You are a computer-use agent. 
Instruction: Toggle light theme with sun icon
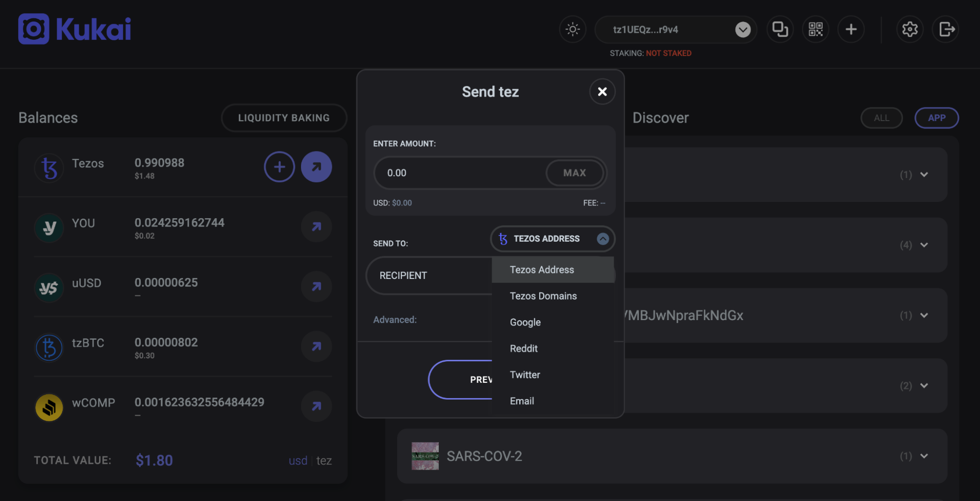pos(572,29)
